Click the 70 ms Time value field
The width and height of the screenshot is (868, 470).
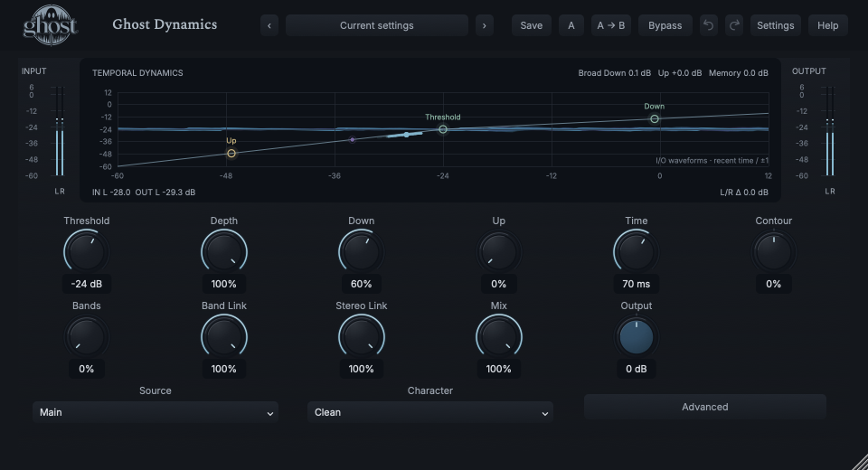click(636, 284)
